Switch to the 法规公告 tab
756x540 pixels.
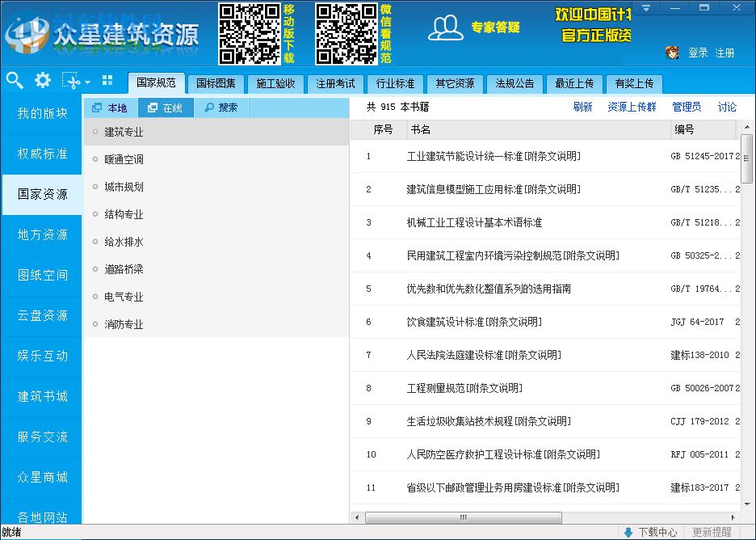(x=514, y=83)
